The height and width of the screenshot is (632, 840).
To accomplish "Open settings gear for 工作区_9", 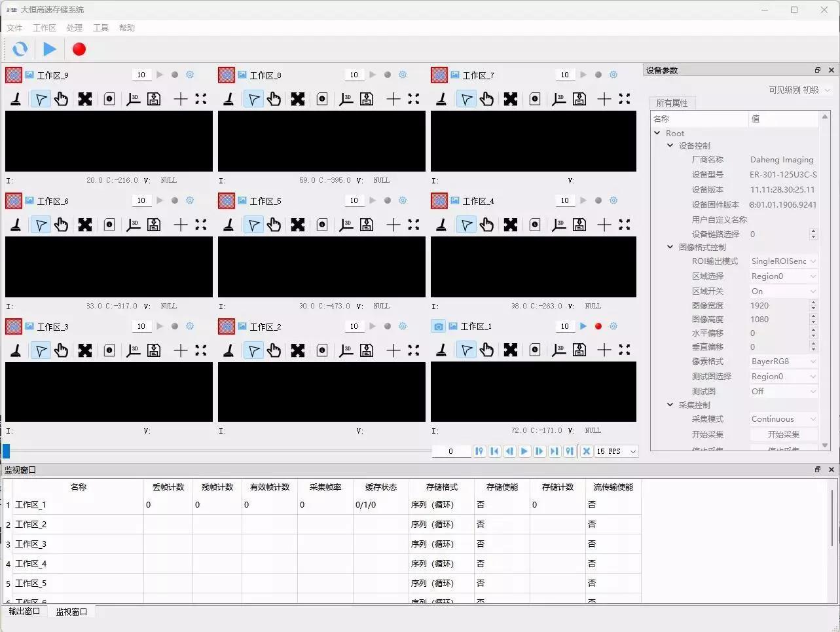I will (190, 75).
